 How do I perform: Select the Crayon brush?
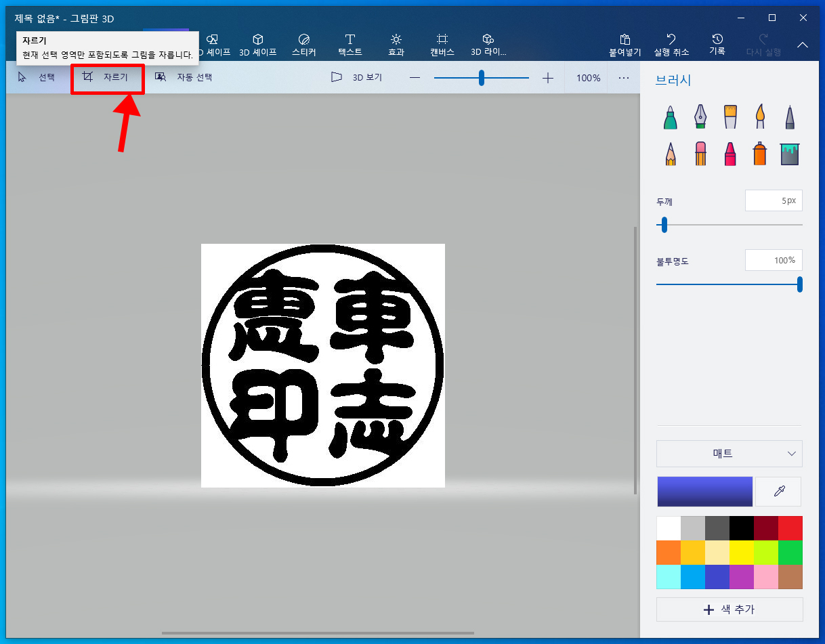(730, 154)
